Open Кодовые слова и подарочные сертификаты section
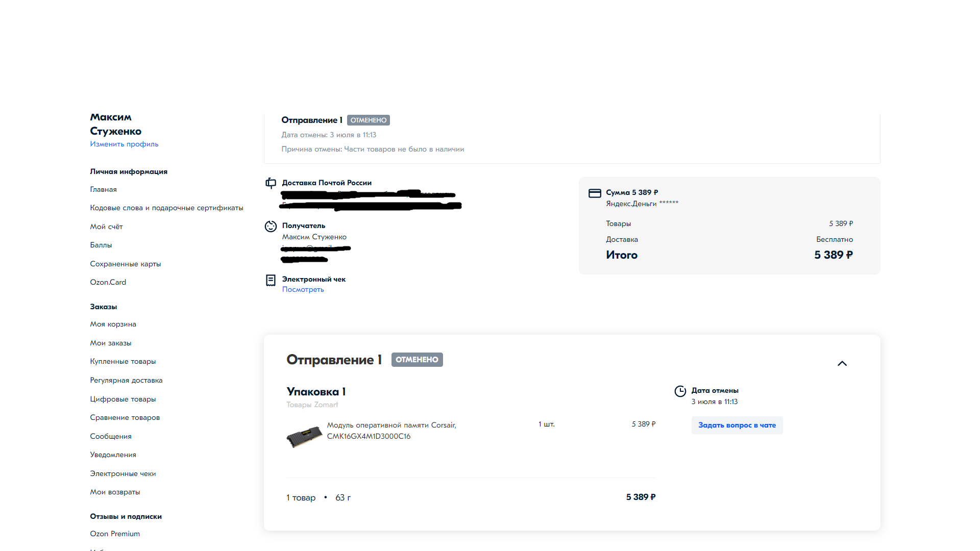The image size is (980, 551). (x=167, y=207)
